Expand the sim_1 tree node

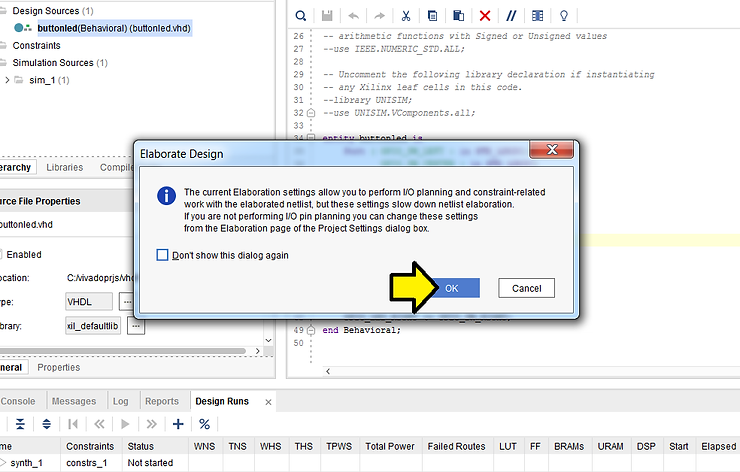pyautogui.click(x=7, y=80)
